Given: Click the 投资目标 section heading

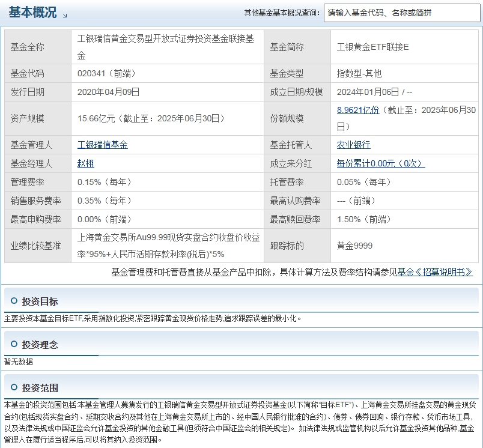Looking at the screenshot, I should tap(40, 301).
